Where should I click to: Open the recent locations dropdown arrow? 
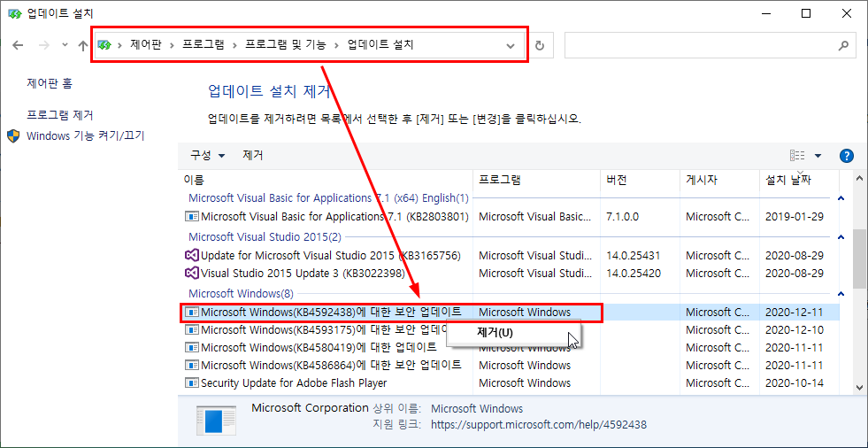(x=65, y=45)
